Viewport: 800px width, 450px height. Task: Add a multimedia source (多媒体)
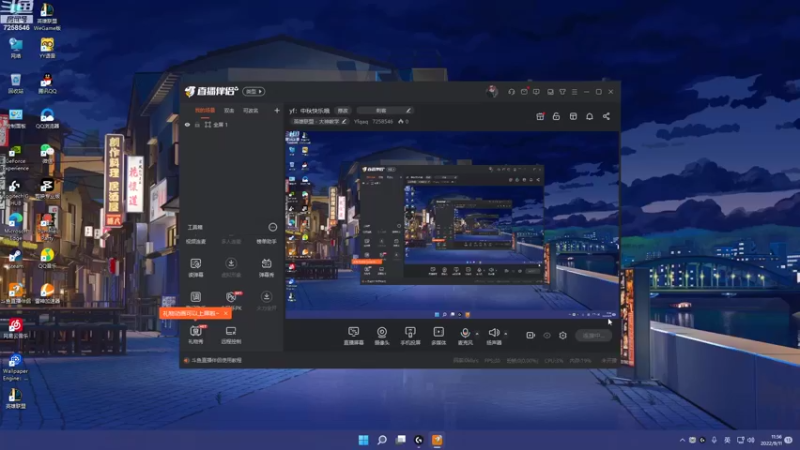(x=438, y=336)
